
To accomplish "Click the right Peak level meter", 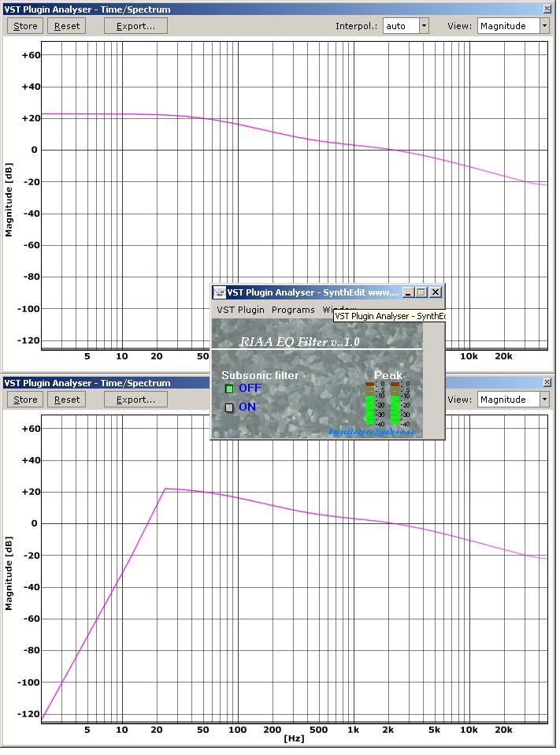I will pos(395,404).
